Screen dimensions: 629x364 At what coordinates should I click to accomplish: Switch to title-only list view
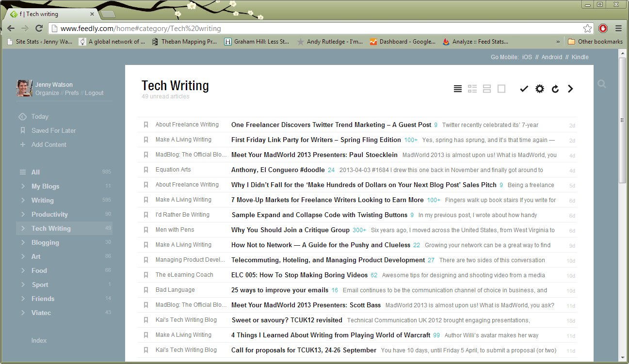457,89
